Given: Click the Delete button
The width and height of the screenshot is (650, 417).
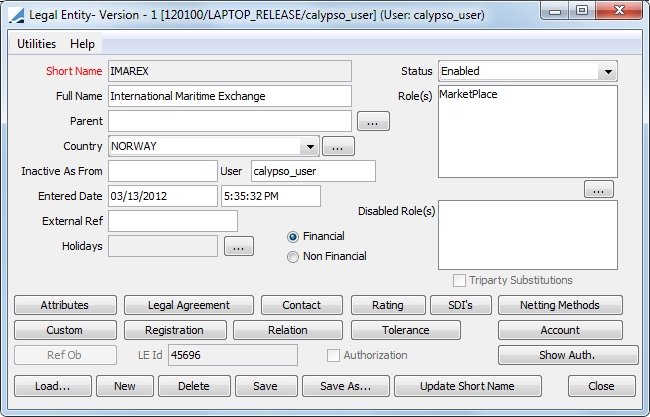Looking at the screenshot, I should coord(194,386).
